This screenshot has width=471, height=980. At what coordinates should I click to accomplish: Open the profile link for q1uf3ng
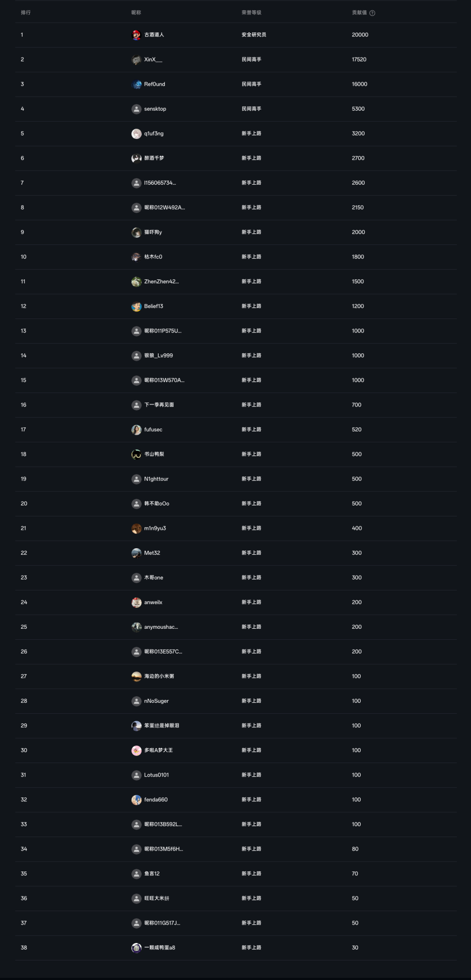pos(154,133)
